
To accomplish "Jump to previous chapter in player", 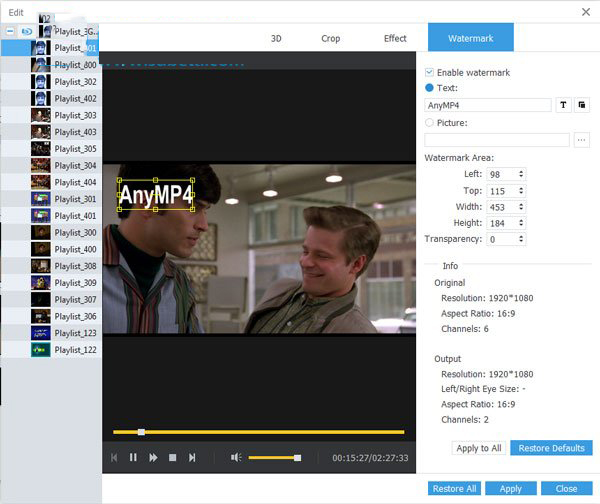I will click(114, 458).
